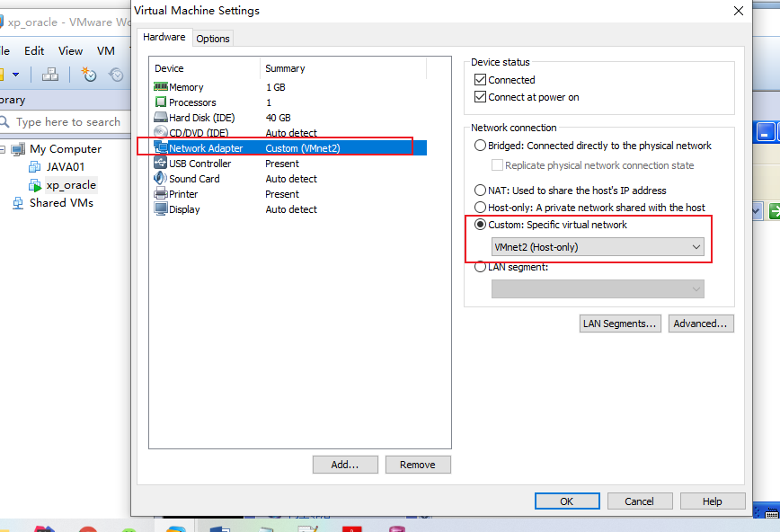Click the Help button

coord(713,501)
